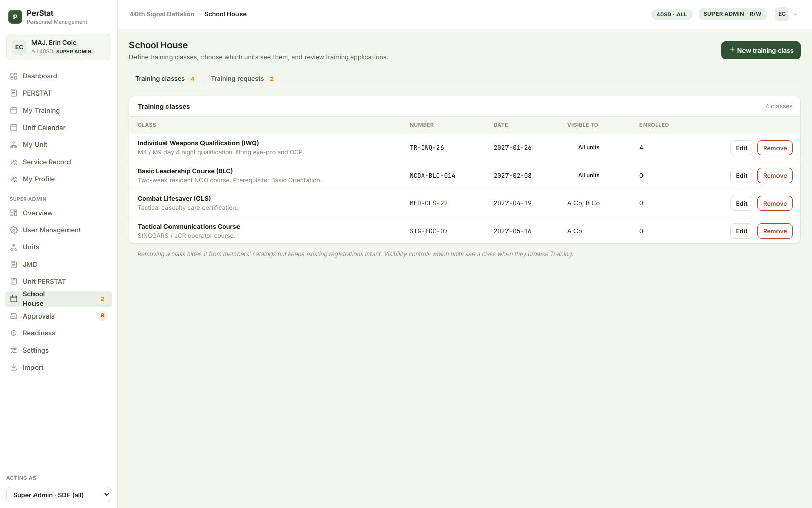The width and height of the screenshot is (812, 508).
Task: Click the 40th Signal Battalion breadcrumb
Action: pos(162,14)
